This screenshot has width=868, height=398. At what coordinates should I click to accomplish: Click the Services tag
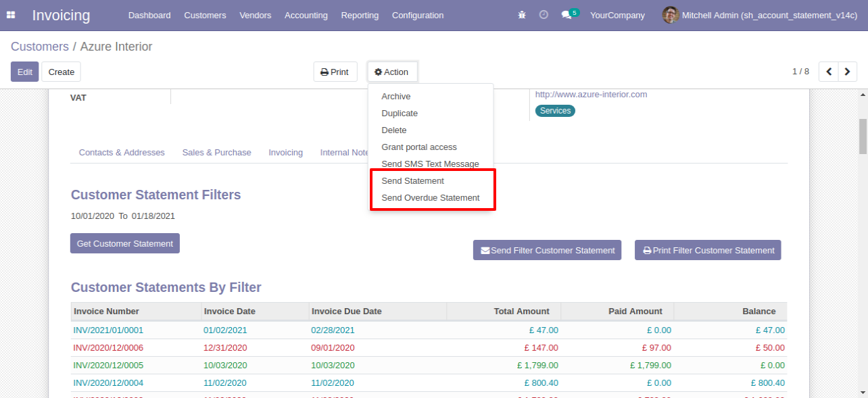coord(555,111)
